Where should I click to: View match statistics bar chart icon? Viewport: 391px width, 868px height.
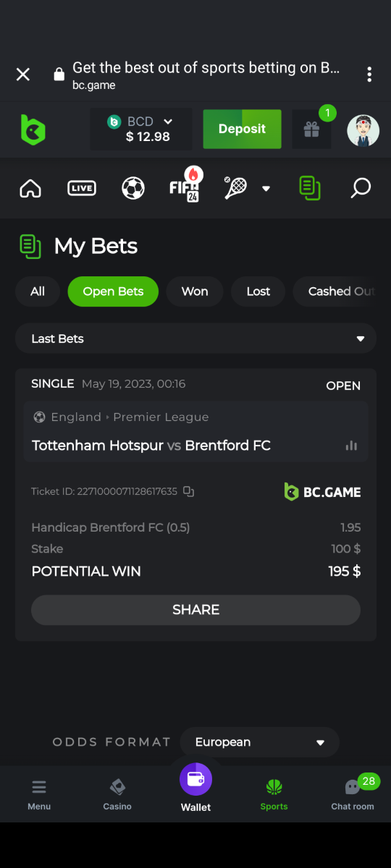[x=351, y=446]
